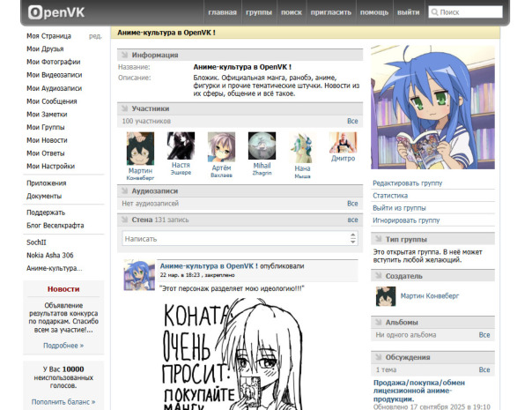The height and width of the screenshot is (410, 532).
Task: Open Моя Страница in sidebar
Action: coord(48,36)
